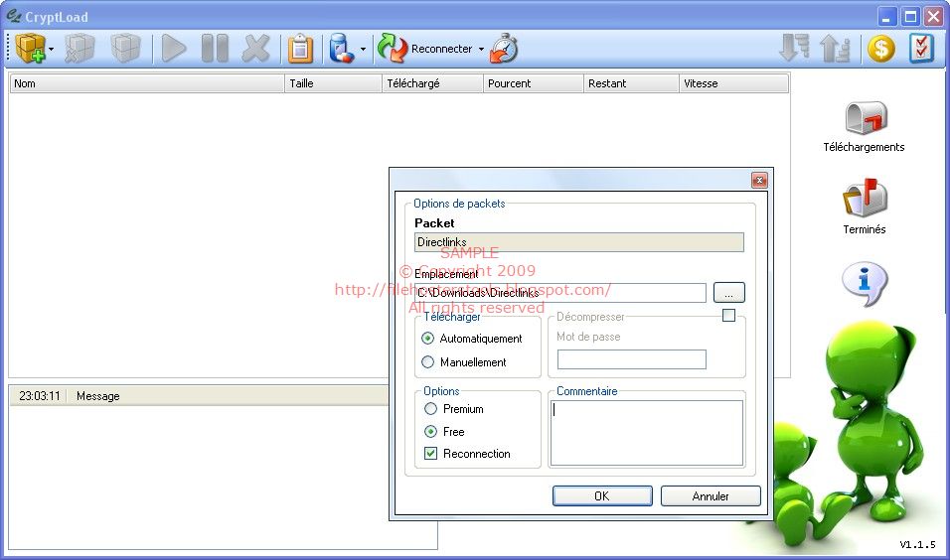Screen dimensions: 950x560
Task: Click the Reconnecter arrows icon
Action: pos(393,49)
